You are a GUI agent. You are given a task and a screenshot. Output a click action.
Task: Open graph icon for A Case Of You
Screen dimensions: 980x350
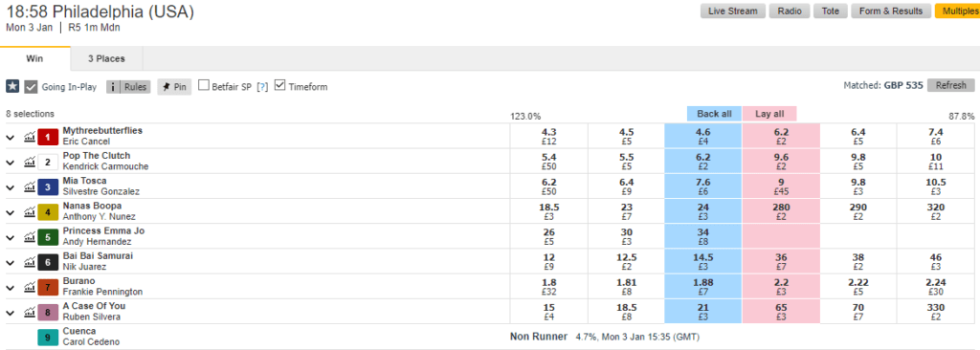30,312
